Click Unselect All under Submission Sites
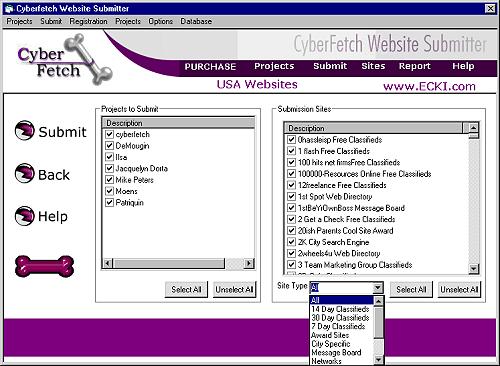 click(459, 289)
